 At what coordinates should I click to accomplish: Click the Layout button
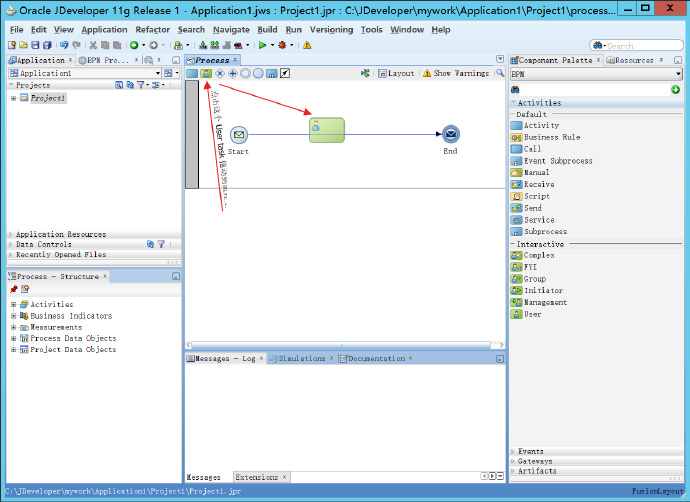[x=396, y=73]
